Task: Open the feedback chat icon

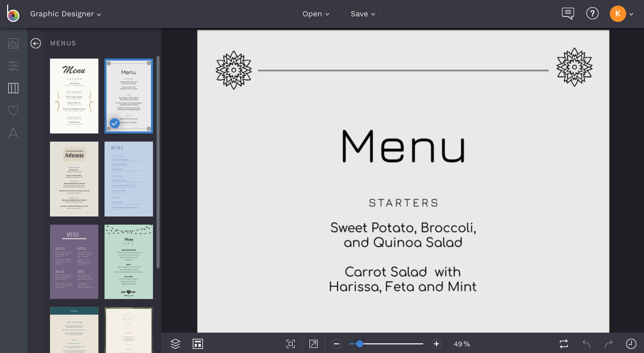Action: (x=568, y=14)
